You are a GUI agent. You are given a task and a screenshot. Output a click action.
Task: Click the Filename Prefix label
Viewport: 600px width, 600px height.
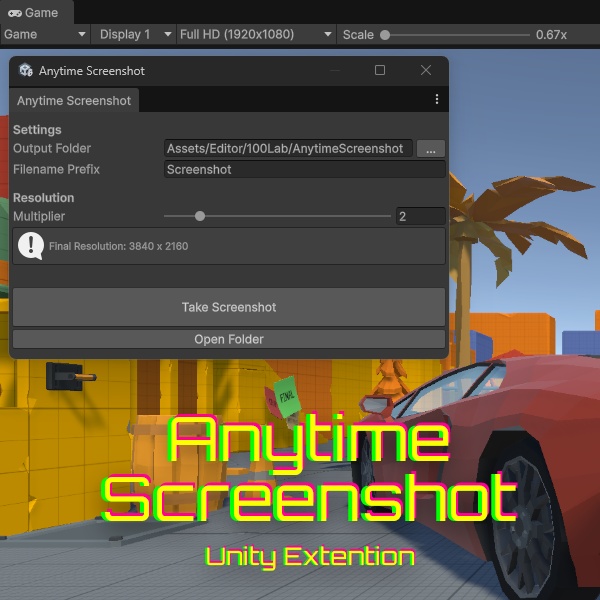coord(56,169)
